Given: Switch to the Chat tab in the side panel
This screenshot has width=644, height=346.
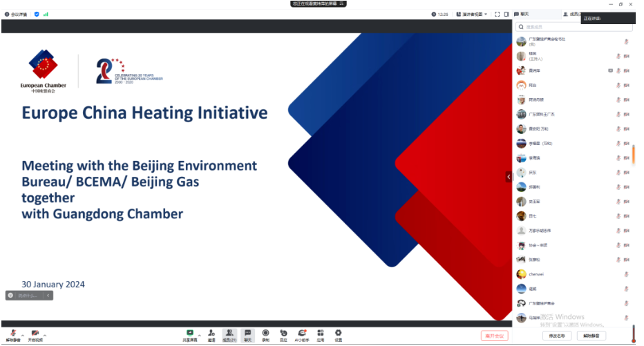Looking at the screenshot, I should (522, 14).
